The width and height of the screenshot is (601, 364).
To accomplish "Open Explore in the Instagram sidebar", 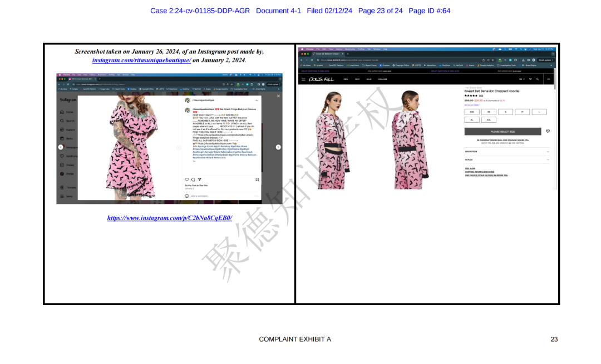I will [x=67, y=129].
